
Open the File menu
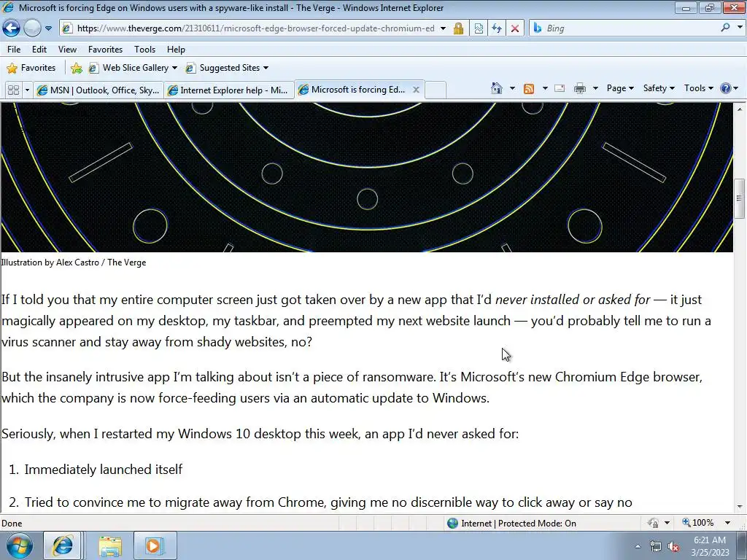pyautogui.click(x=14, y=50)
